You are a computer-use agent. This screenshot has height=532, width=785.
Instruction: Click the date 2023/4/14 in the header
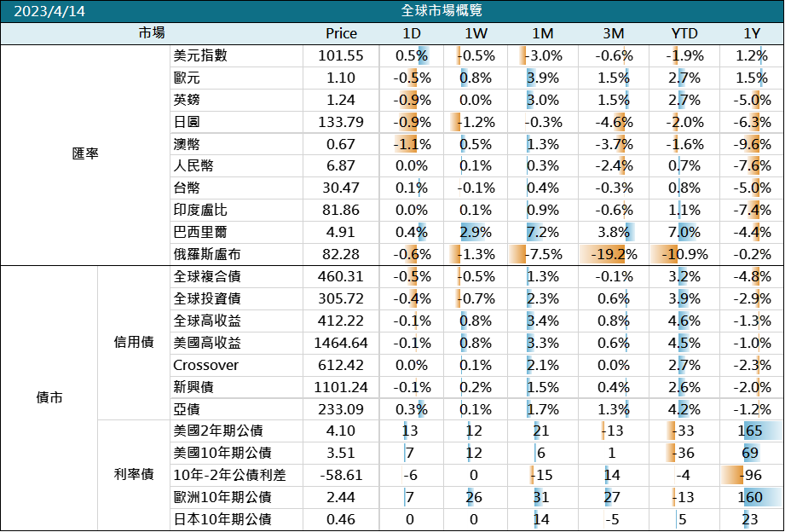coord(49,11)
